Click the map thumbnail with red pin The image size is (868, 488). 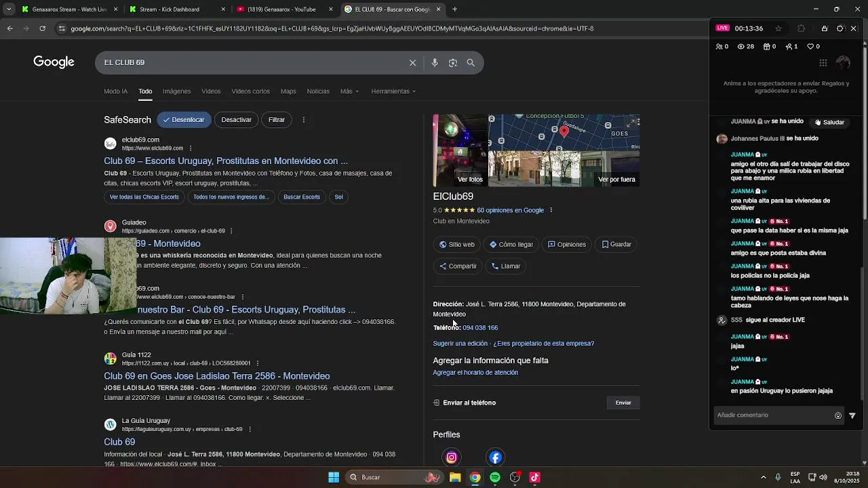point(564,132)
